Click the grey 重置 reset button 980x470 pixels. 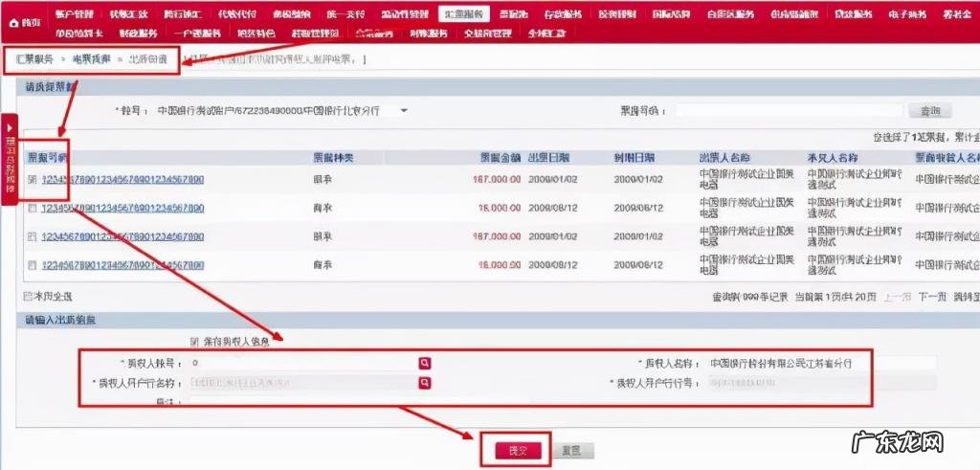[572, 451]
